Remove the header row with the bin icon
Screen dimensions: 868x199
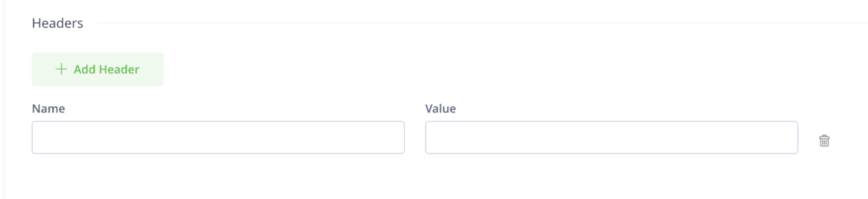[824, 141]
